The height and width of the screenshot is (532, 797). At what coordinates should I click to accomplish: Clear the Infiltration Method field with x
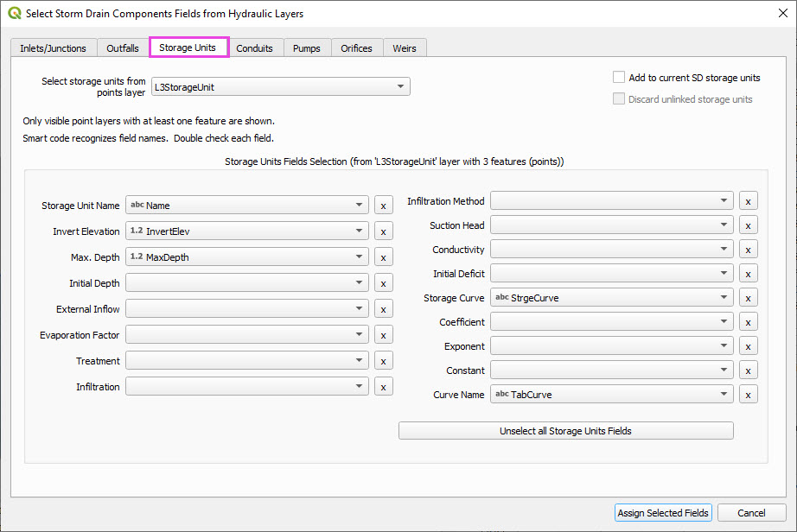tap(748, 201)
